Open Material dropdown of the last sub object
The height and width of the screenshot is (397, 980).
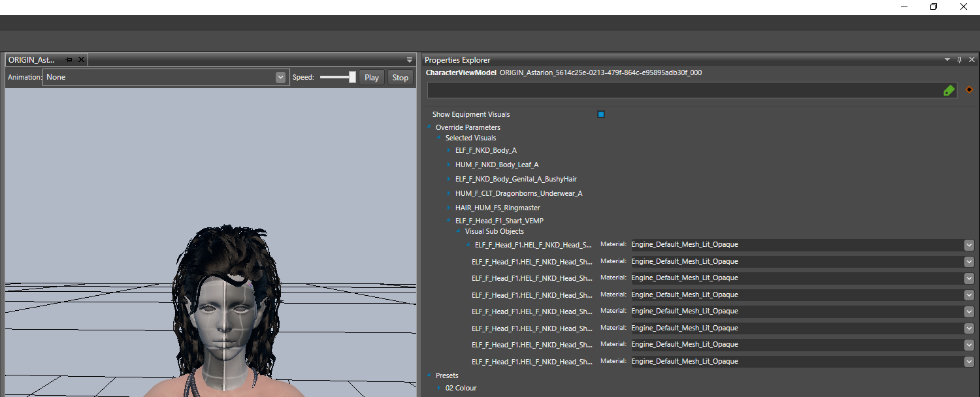point(969,361)
